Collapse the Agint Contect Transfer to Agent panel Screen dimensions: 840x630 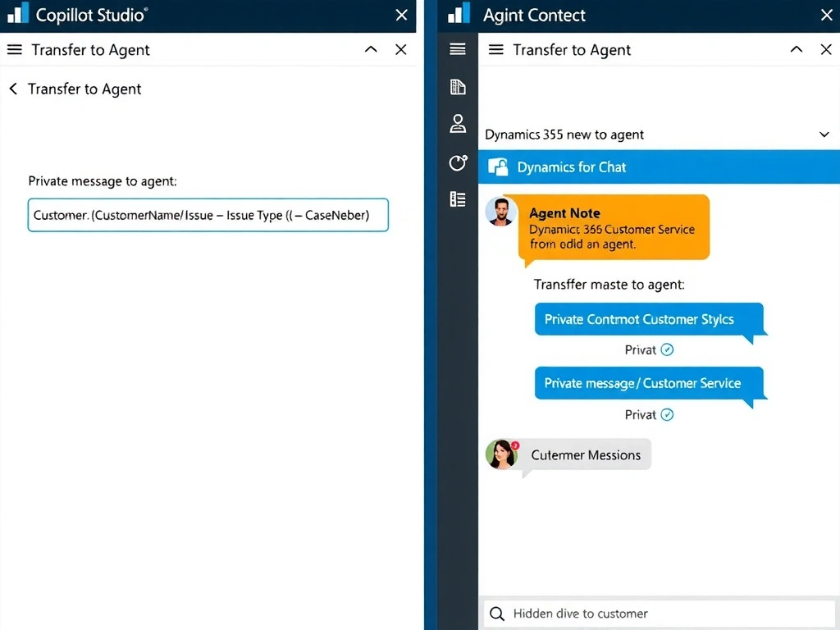tap(797, 49)
